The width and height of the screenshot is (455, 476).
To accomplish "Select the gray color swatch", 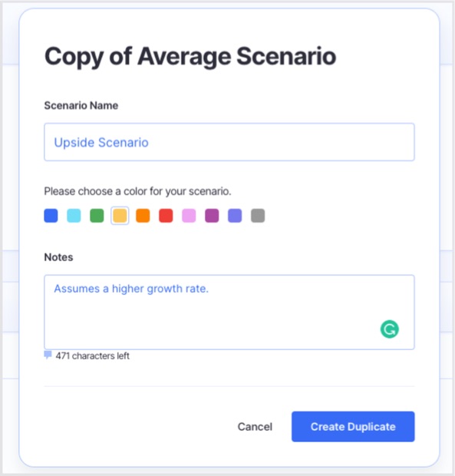I will 258,216.
